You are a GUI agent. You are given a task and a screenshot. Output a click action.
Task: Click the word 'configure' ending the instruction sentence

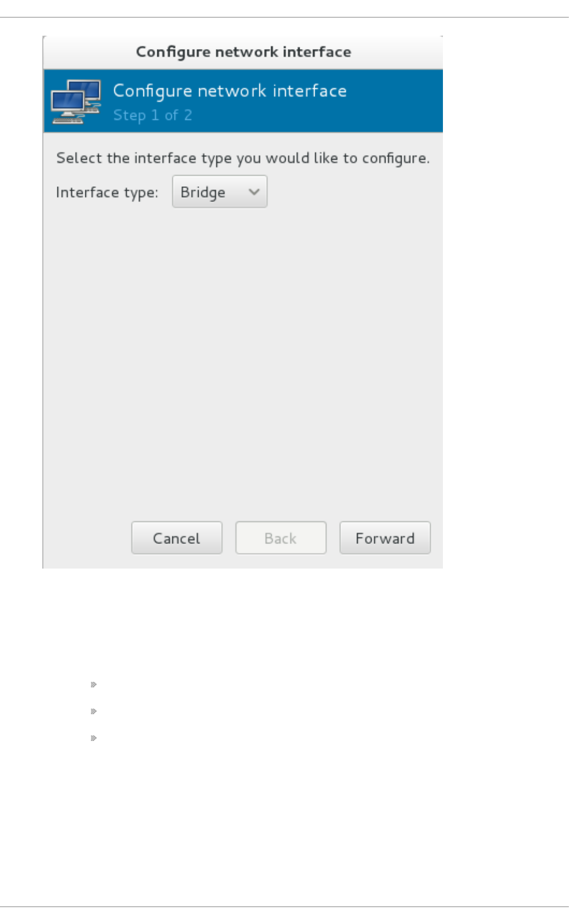coord(396,158)
